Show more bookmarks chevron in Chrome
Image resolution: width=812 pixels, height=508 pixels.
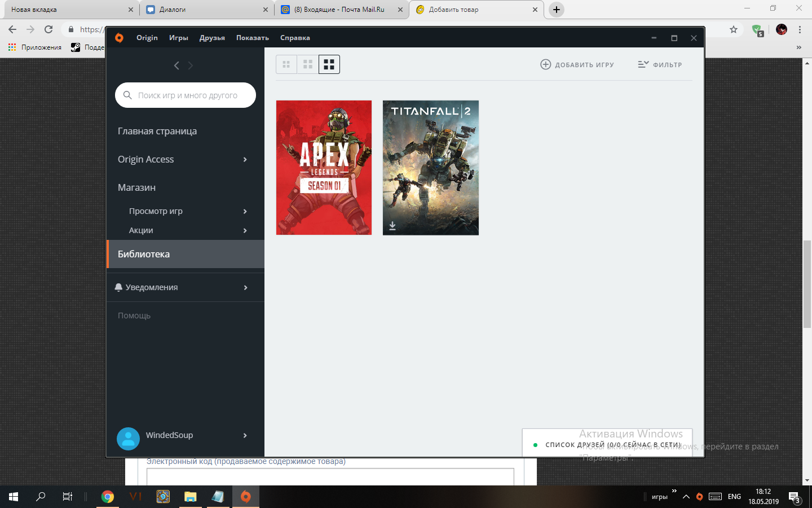[798, 47]
